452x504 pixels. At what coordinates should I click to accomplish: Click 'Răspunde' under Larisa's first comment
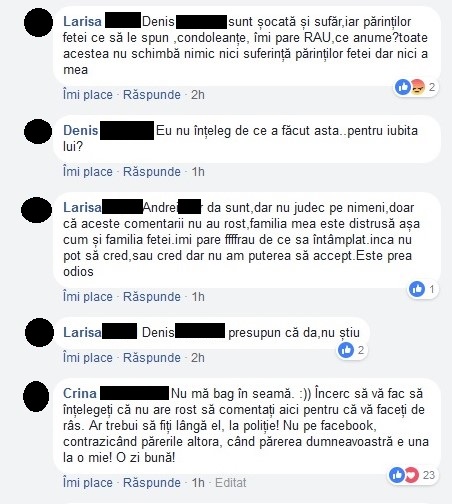(152, 95)
